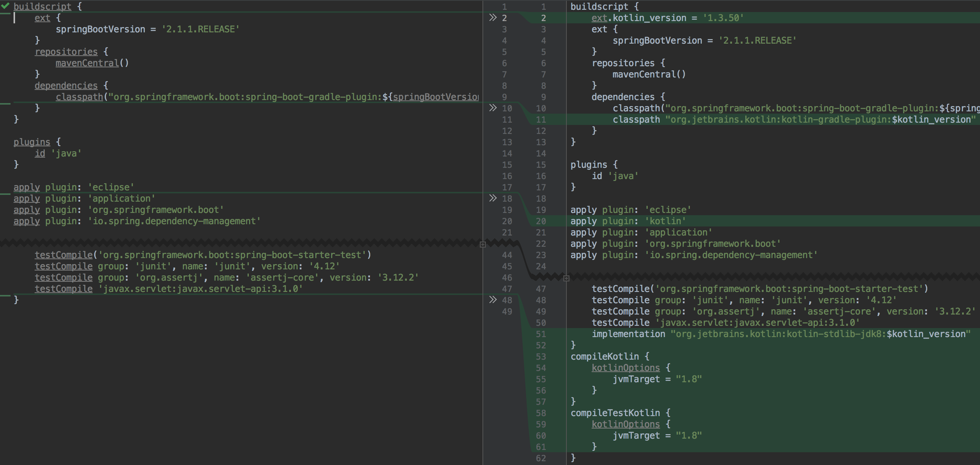The image size is (980, 465).
Task: Click right gutter line number 20
Action: (540, 221)
